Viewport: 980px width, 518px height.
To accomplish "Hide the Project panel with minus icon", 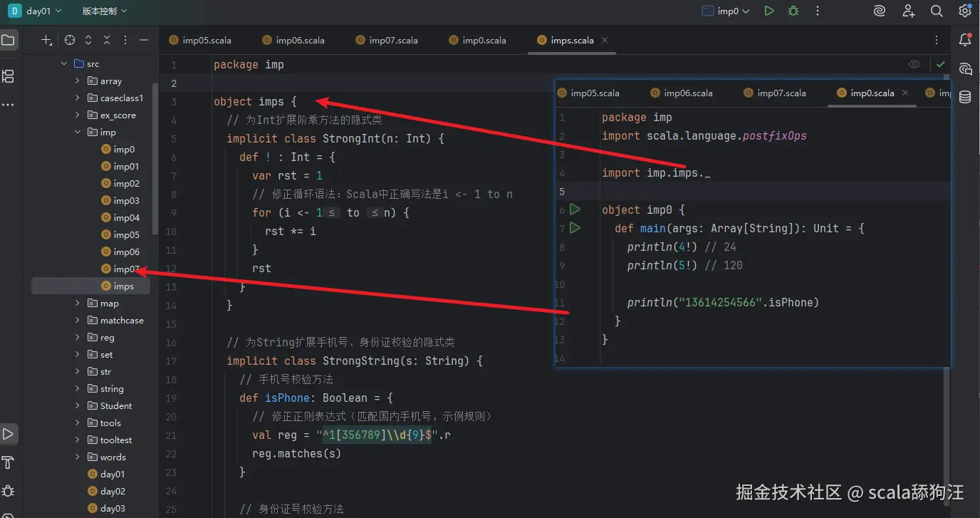I will click(x=144, y=41).
